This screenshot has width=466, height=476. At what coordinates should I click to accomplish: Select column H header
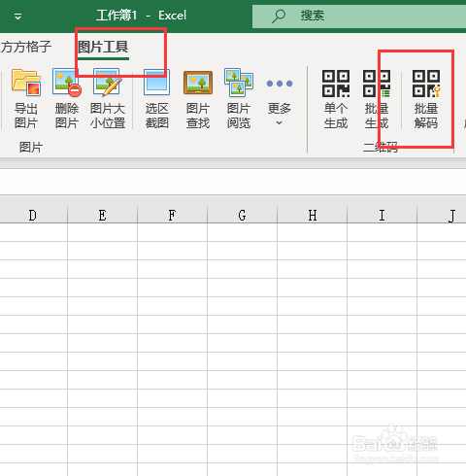coord(313,214)
